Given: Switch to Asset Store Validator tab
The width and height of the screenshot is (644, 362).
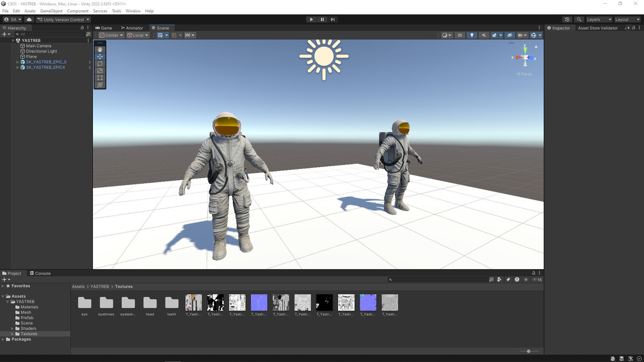Looking at the screenshot, I should (597, 28).
